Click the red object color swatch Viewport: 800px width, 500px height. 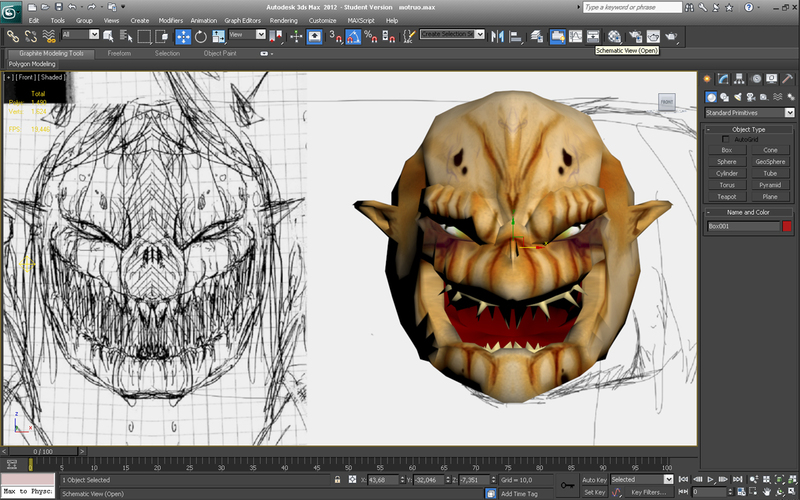788,227
